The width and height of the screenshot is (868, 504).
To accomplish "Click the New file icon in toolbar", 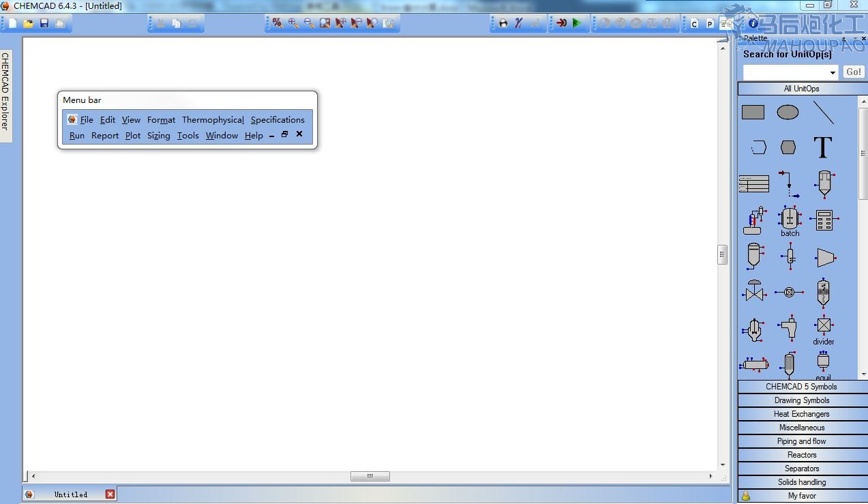I will 12,23.
